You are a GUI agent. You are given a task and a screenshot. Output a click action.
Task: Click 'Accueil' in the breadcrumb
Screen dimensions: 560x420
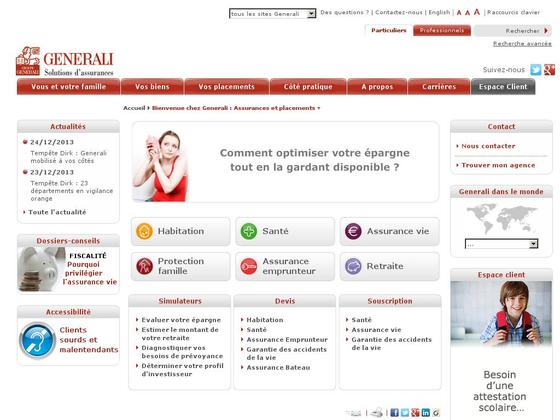click(134, 108)
